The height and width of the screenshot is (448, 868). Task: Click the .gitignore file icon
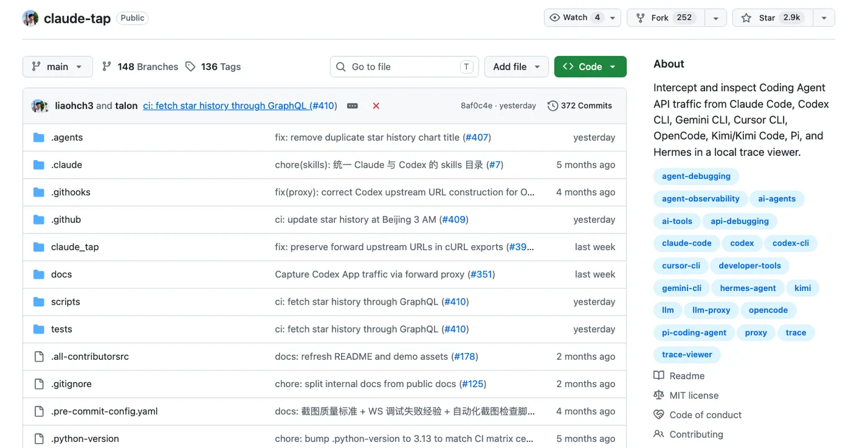coord(39,383)
